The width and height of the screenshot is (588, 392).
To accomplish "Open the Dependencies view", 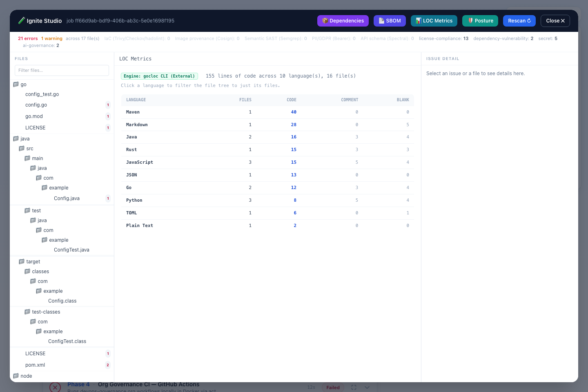I will 343,21.
